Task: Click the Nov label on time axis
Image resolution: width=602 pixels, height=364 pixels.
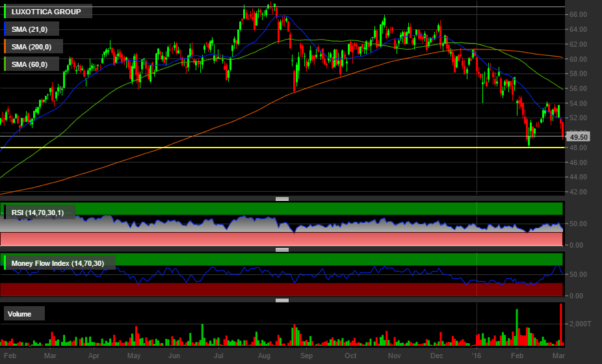Action: [395, 356]
